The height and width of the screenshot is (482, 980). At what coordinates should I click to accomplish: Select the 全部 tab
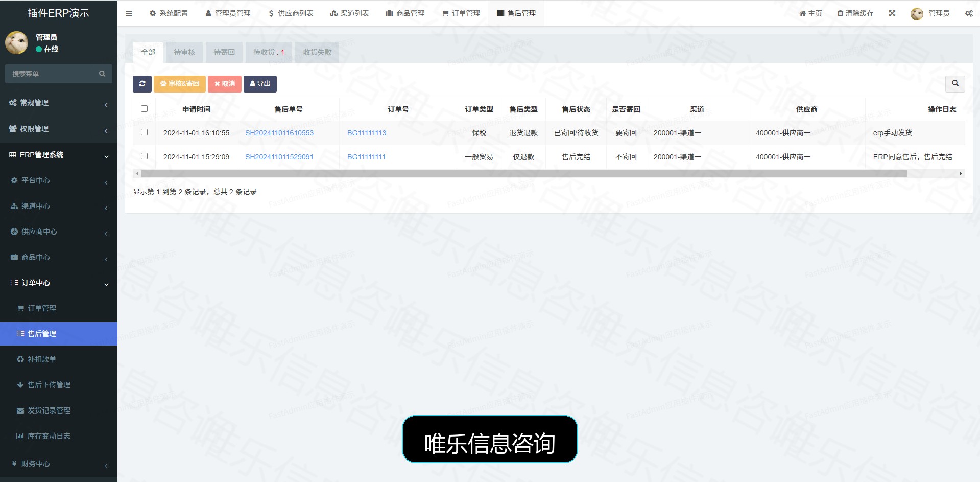coord(148,52)
